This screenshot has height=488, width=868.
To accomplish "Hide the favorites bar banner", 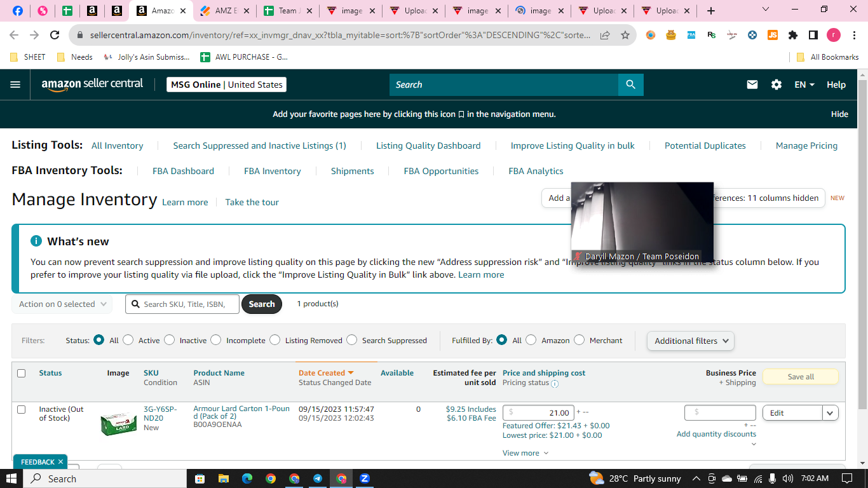I will pos(839,114).
